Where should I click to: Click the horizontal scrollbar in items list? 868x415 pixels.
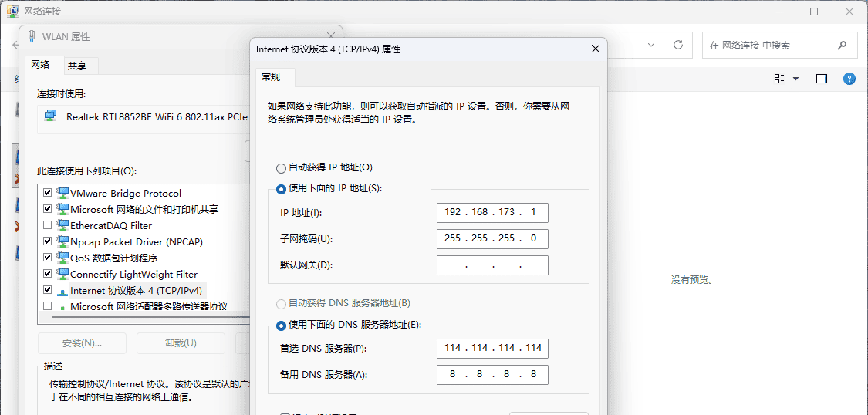pyautogui.click(x=150, y=318)
